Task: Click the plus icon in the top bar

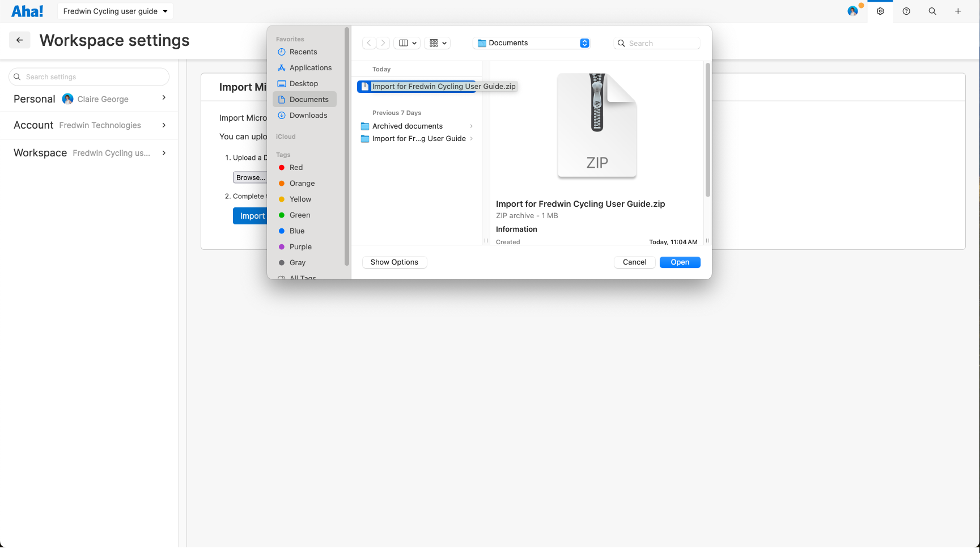Action: pyautogui.click(x=958, y=11)
